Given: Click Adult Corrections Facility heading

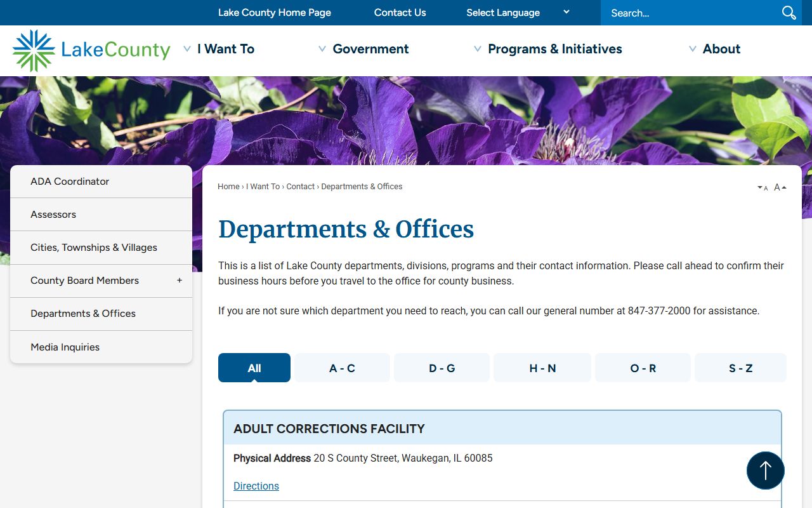Looking at the screenshot, I should (329, 429).
